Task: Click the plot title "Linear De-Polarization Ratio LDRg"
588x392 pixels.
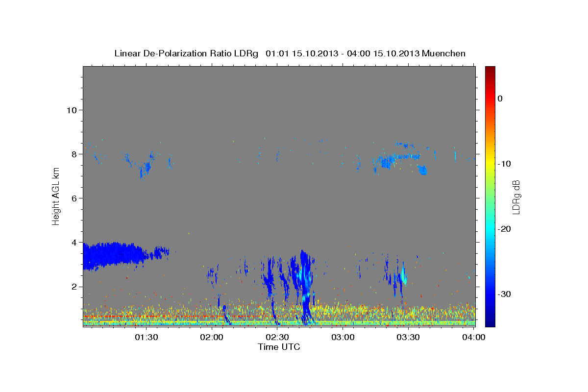Action: pos(186,53)
